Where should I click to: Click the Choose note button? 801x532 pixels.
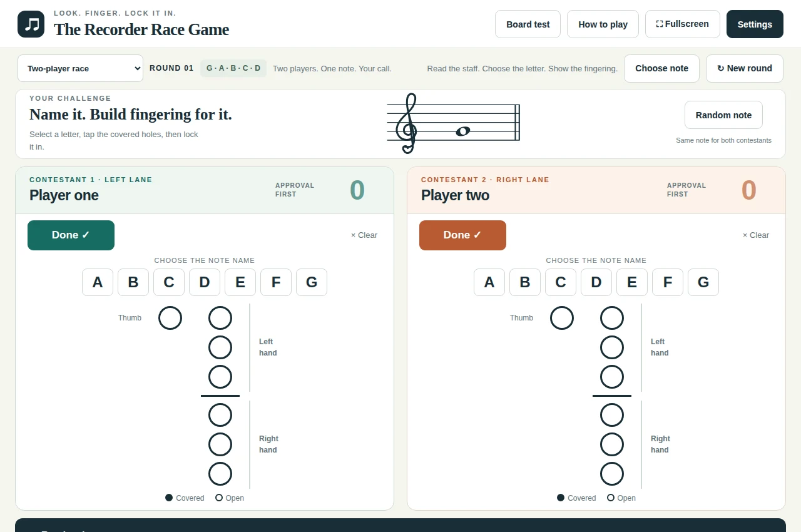point(661,68)
